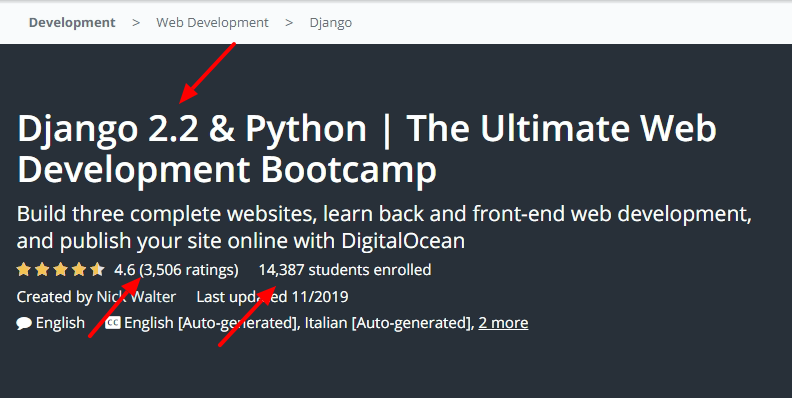Click the speech bubble language icon

point(24,323)
